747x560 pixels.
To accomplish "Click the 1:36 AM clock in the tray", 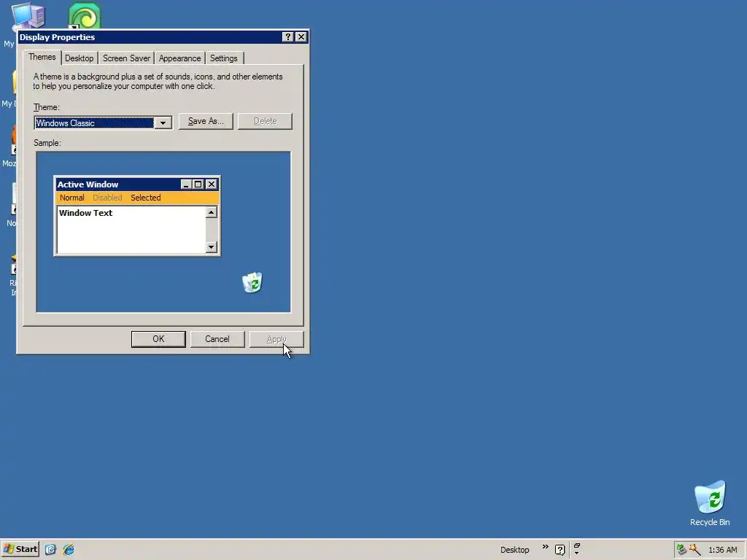I will click(722, 550).
